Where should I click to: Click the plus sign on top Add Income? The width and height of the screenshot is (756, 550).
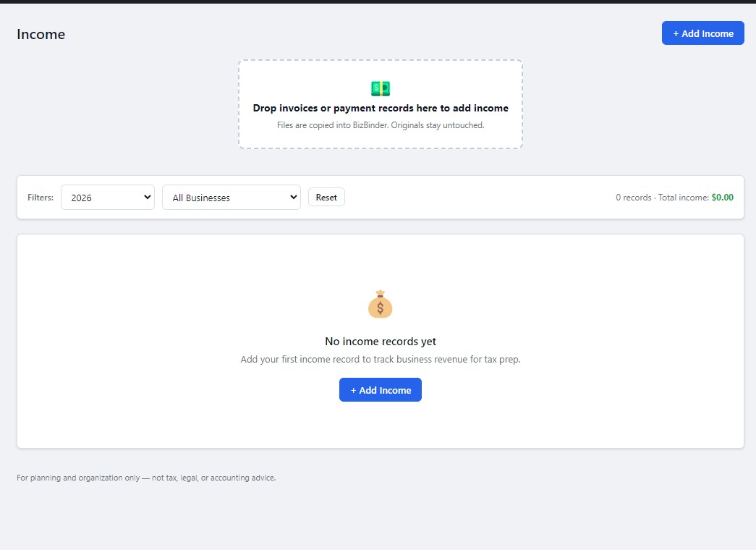[676, 34]
